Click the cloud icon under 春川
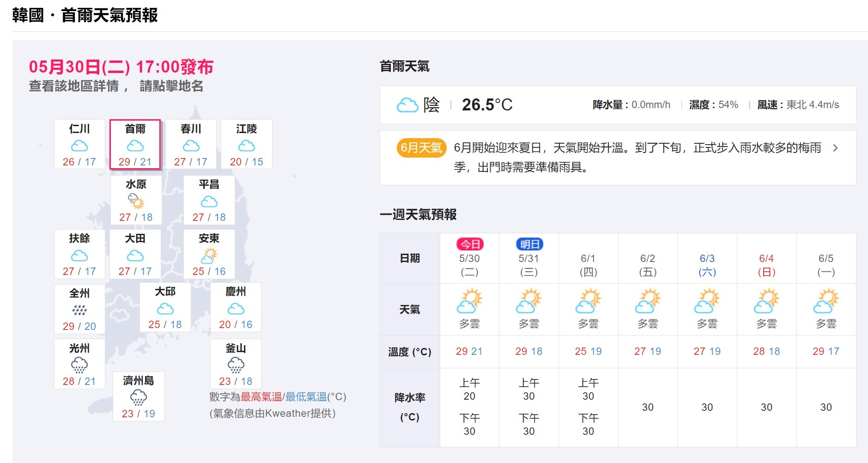 point(191,146)
